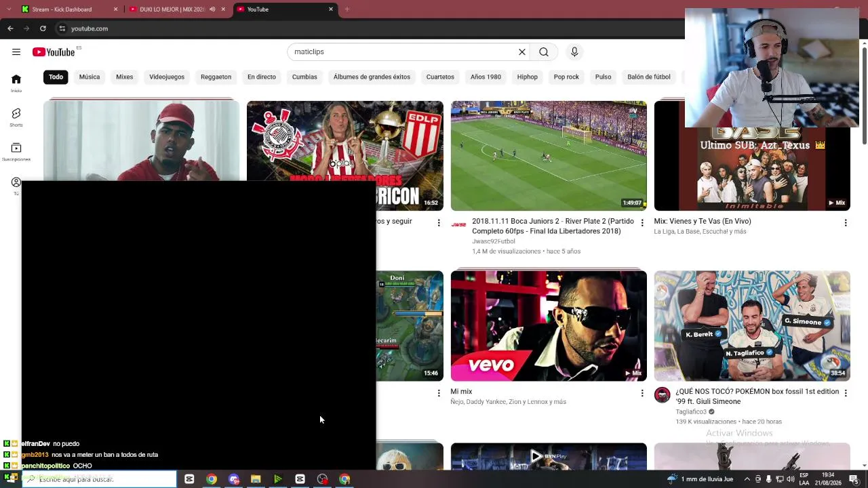Open the Mix: Vienes y Te Vas title
868x488 pixels.
703,222
